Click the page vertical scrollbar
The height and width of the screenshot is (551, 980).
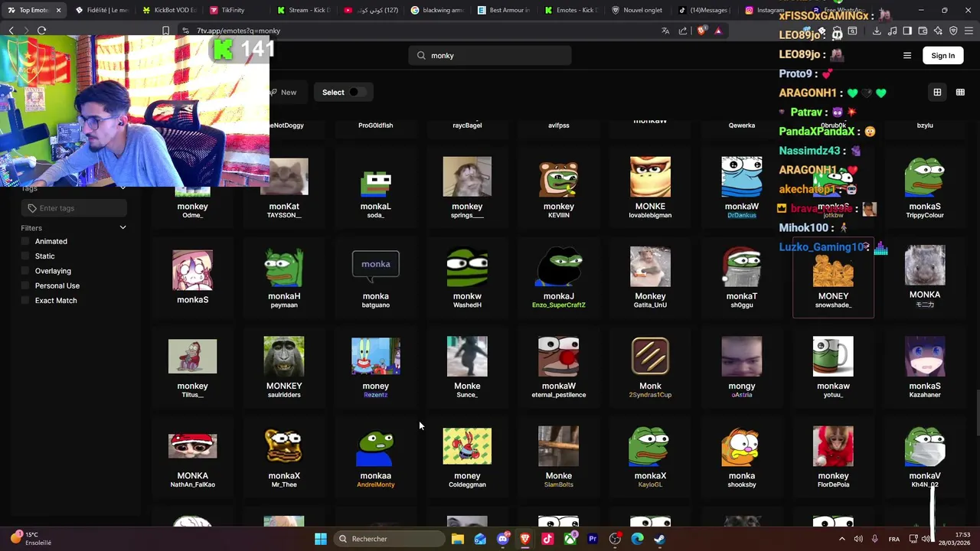(x=977, y=413)
